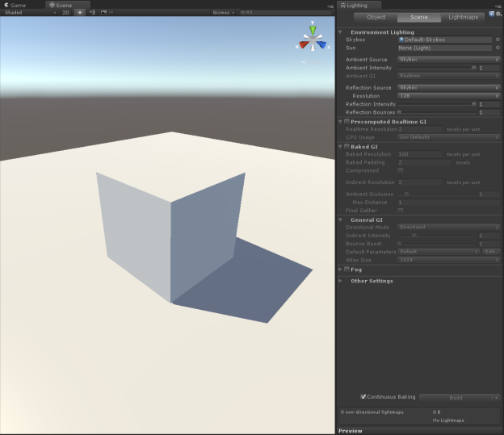Toggle the 2D view mode button
This screenshot has width=504, height=435.
[65, 13]
